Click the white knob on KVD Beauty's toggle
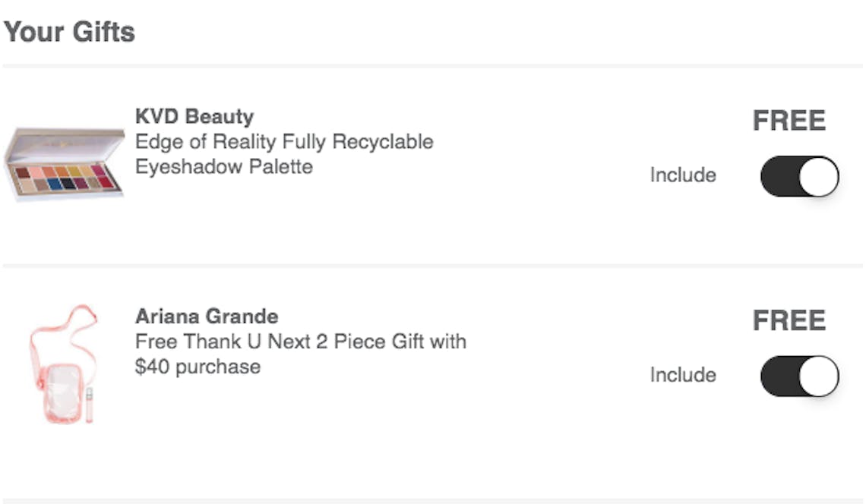Viewport: 866px width, 504px height. [818, 177]
